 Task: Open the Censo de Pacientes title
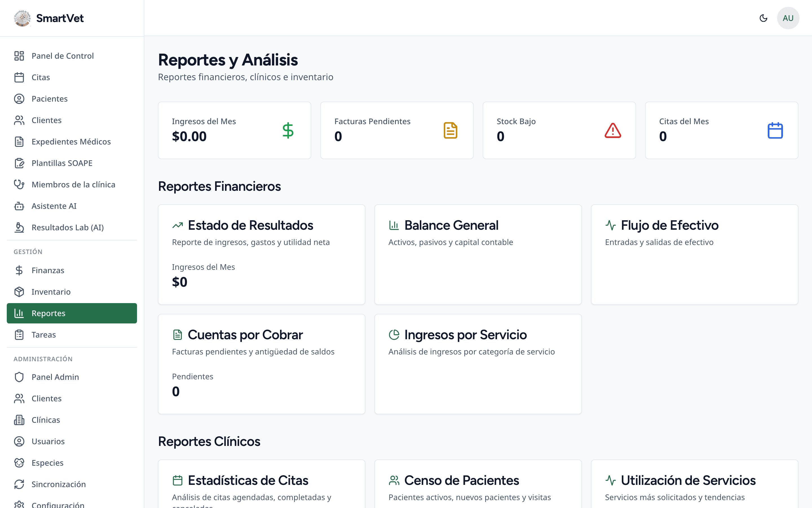[462, 480]
